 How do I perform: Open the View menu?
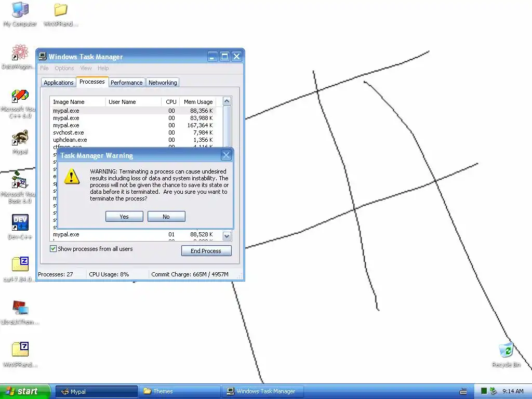click(86, 68)
